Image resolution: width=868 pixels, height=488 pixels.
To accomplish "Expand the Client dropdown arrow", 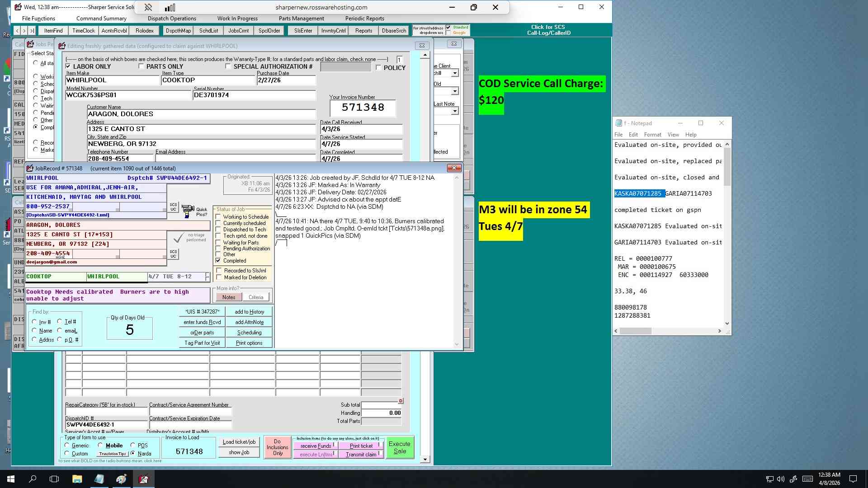I will [x=455, y=73].
